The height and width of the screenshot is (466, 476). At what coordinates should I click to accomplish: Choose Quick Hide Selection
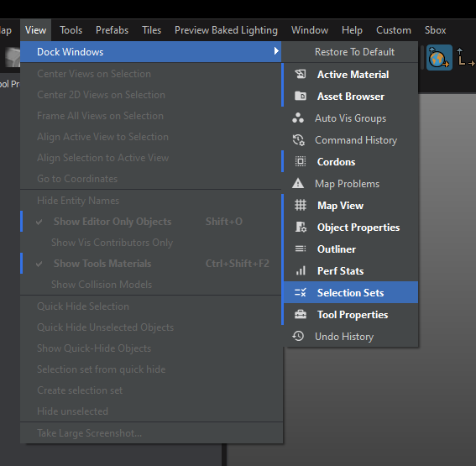pyautogui.click(x=151, y=306)
